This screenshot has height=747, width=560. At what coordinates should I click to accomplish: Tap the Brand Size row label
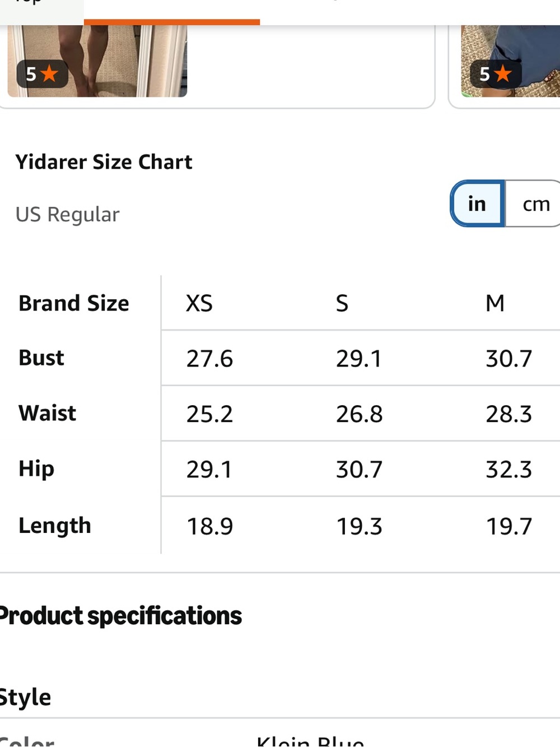[x=74, y=303]
